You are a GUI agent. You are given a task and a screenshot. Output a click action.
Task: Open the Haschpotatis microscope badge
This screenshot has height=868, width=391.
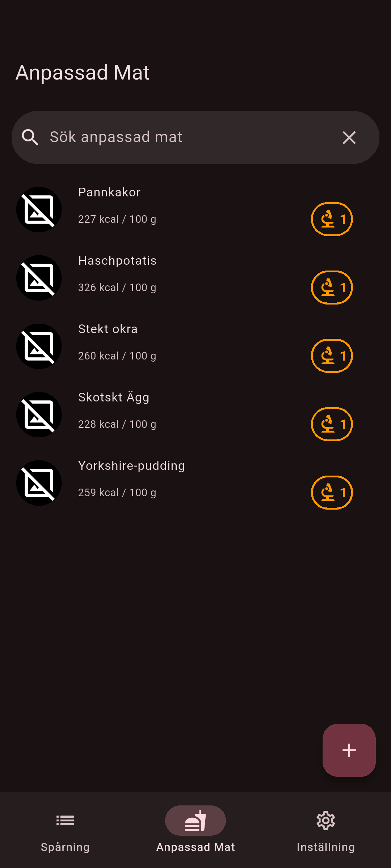point(332,288)
